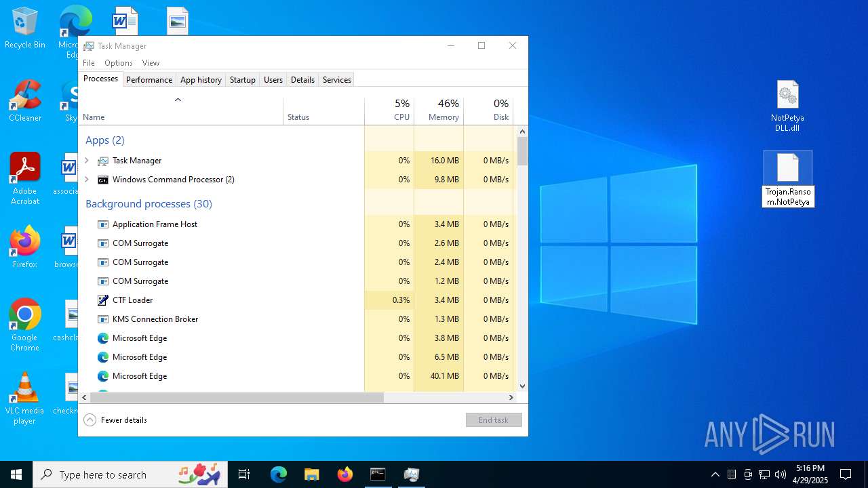Select the Trojan.Ransom.NotPetya desktop file
This screenshot has height=488, width=868.
point(788,179)
